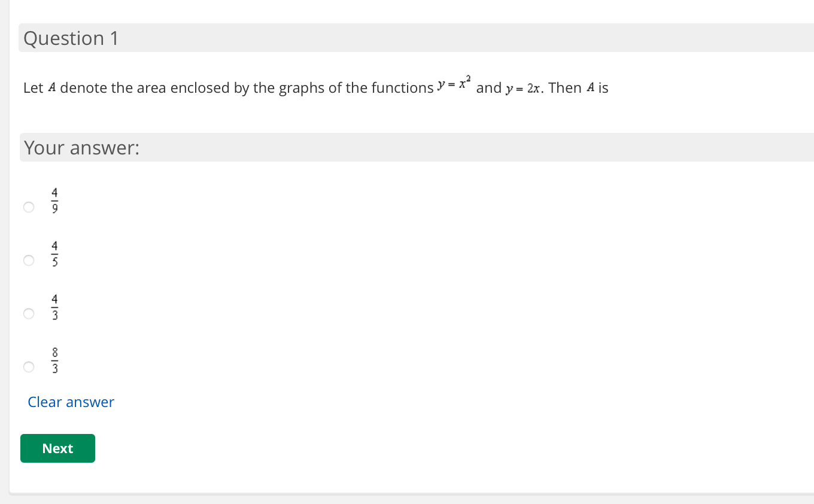This screenshot has height=504, width=814.
Task: Select the answer option 4/3
Action: tap(28, 313)
